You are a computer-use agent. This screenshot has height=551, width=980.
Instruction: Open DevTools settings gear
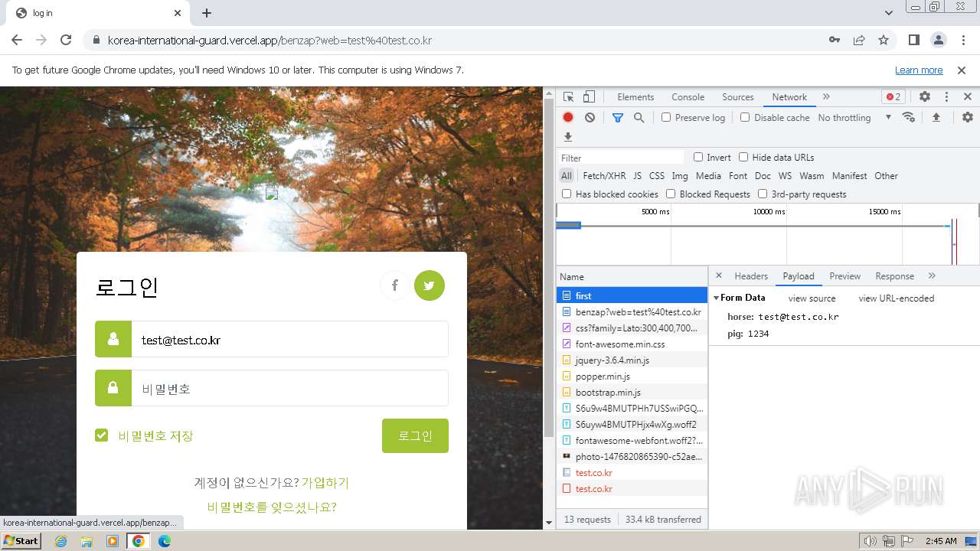[x=925, y=96]
